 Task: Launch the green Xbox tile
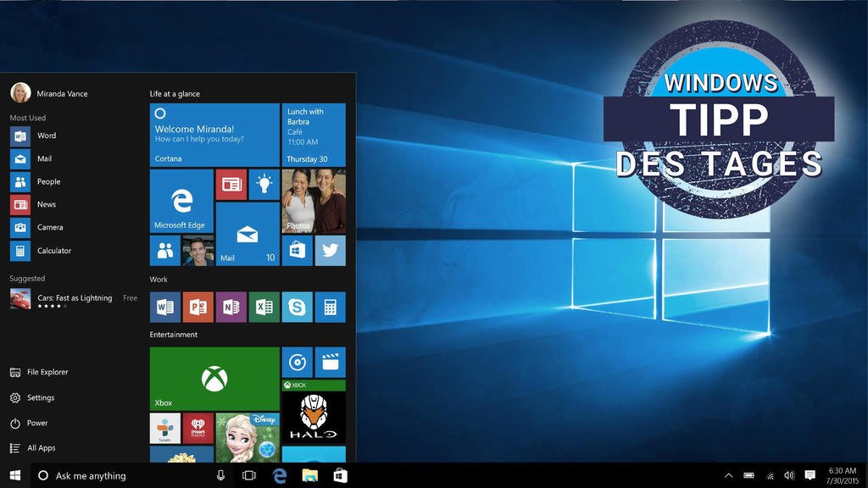point(214,379)
